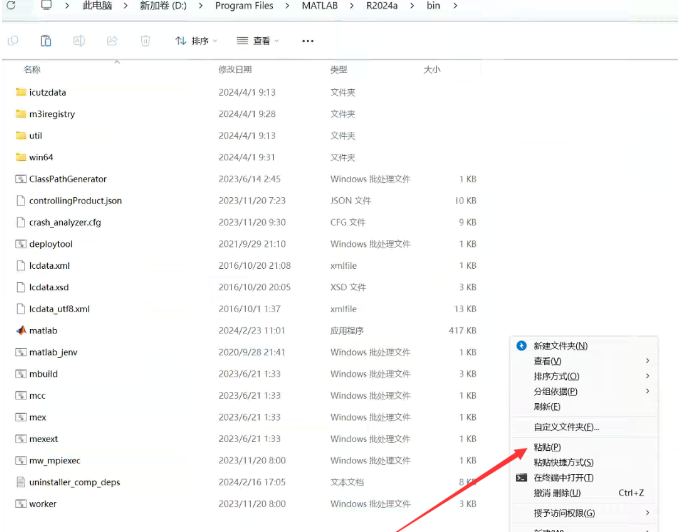The image size is (678, 532).
Task: Select the matlab application file
Action: point(43,330)
